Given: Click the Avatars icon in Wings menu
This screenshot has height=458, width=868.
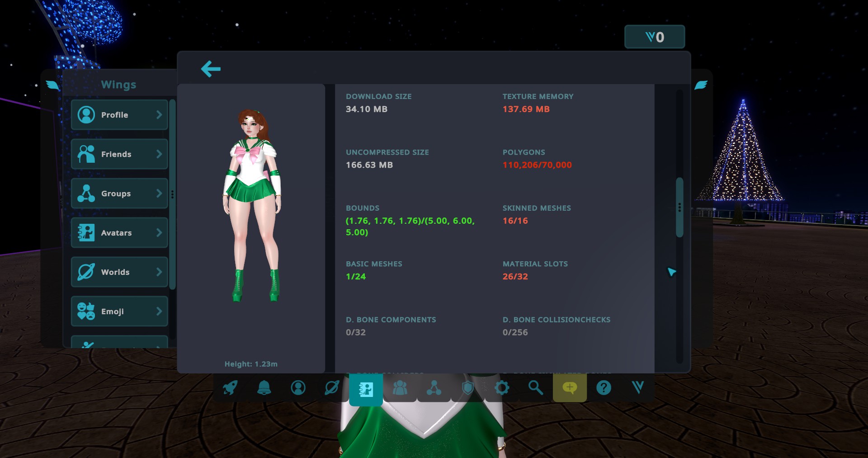Looking at the screenshot, I should tap(86, 233).
